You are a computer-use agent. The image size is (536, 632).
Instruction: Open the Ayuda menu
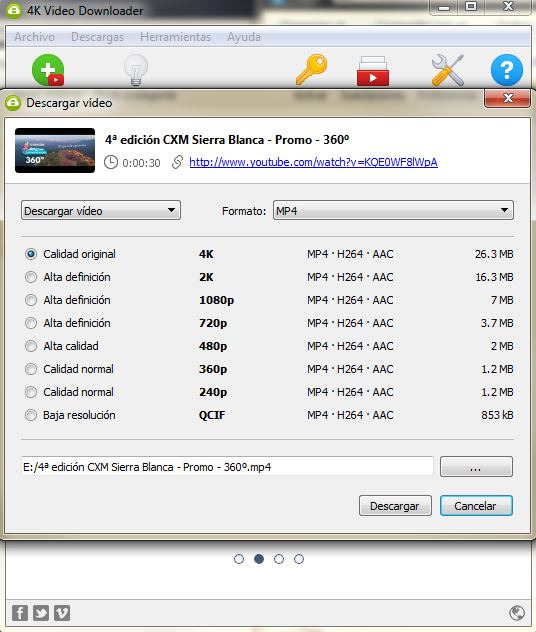tap(243, 37)
